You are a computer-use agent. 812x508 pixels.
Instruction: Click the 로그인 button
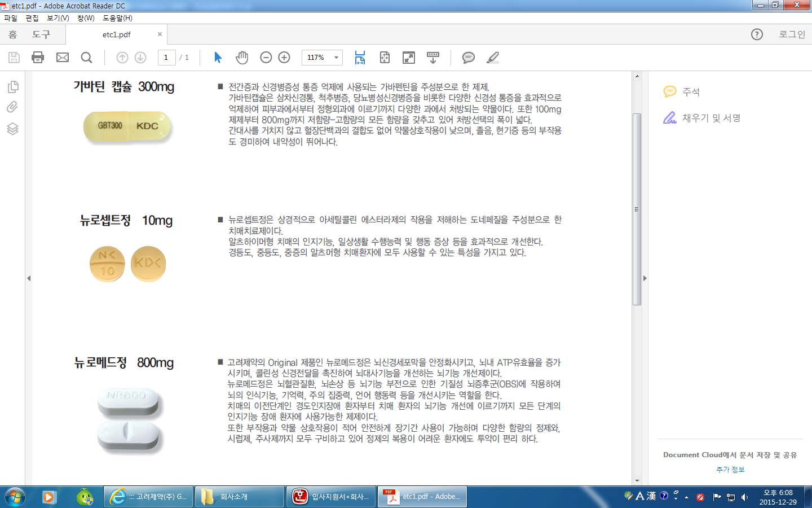(x=792, y=34)
